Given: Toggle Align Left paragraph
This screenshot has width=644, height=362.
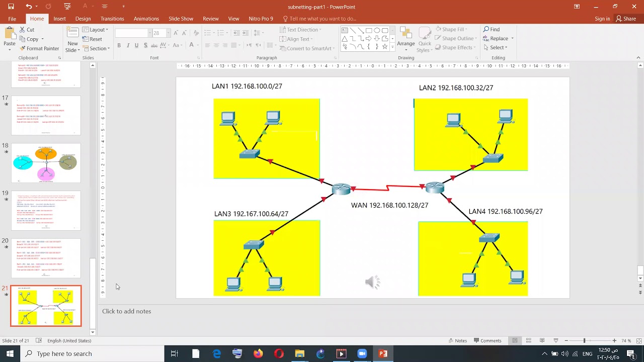Looking at the screenshot, I should tap(207, 45).
